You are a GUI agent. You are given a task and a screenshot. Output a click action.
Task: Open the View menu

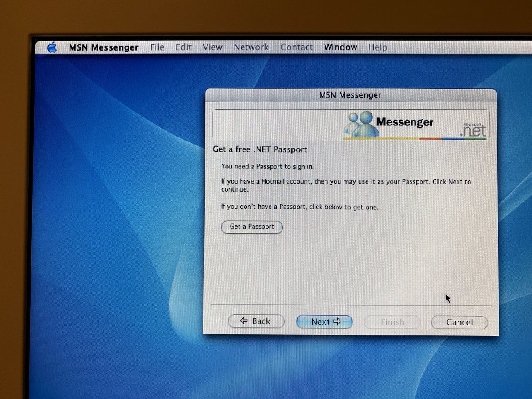[213, 47]
